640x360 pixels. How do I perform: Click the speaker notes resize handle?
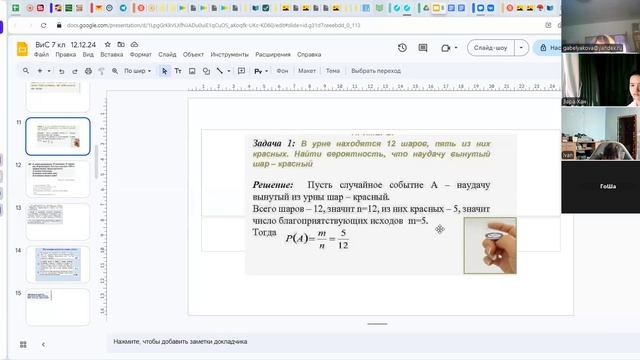pos(377,324)
